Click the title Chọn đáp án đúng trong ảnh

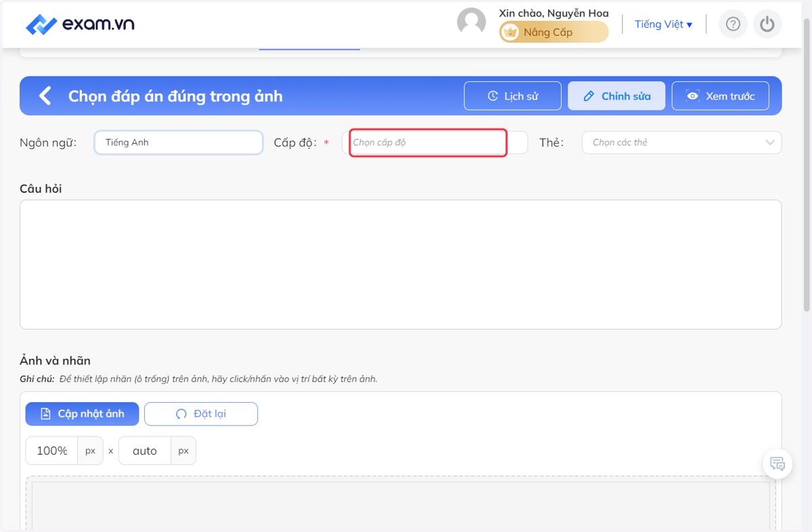coord(175,96)
